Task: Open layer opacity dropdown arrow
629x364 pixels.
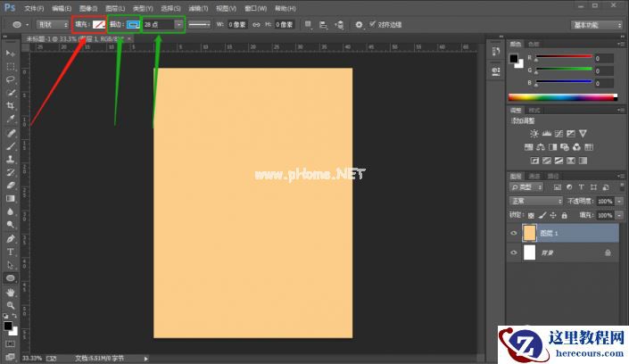Action: coord(620,201)
